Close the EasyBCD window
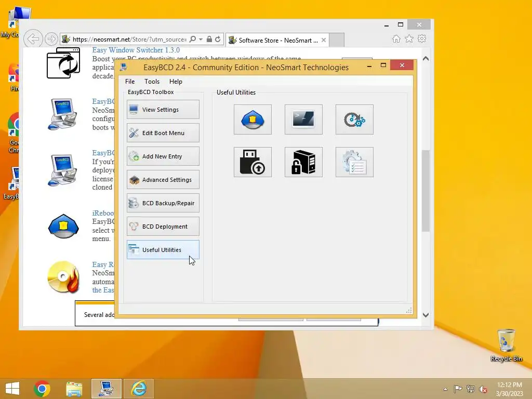The image size is (532, 399). click(402, 65)
